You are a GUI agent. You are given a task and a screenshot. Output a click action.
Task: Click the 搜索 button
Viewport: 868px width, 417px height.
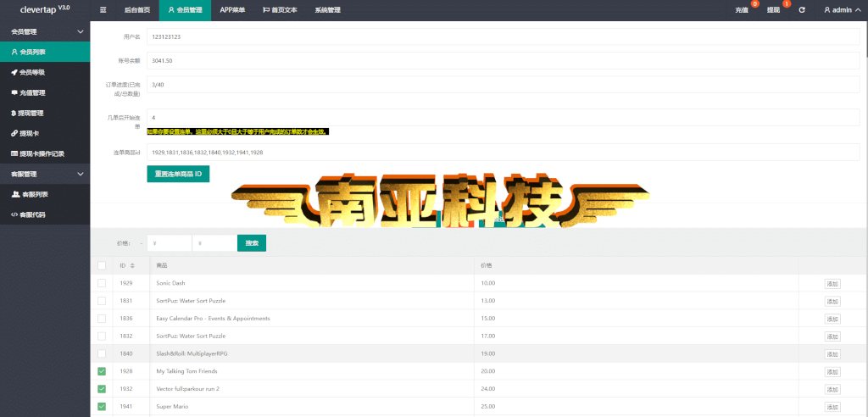pos(252,243)
